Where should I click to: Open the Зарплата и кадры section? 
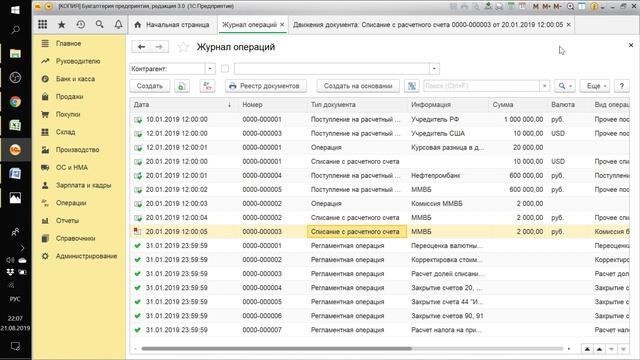[79, 185]
